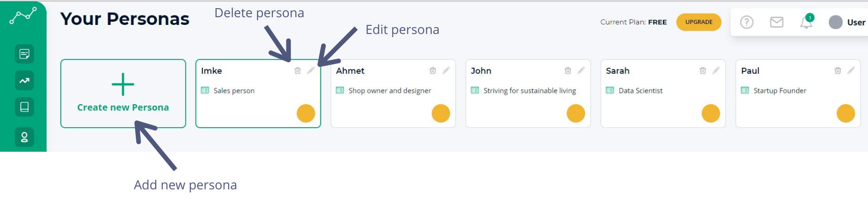Click the trash icon on Sarah's card

coord(703,71)
